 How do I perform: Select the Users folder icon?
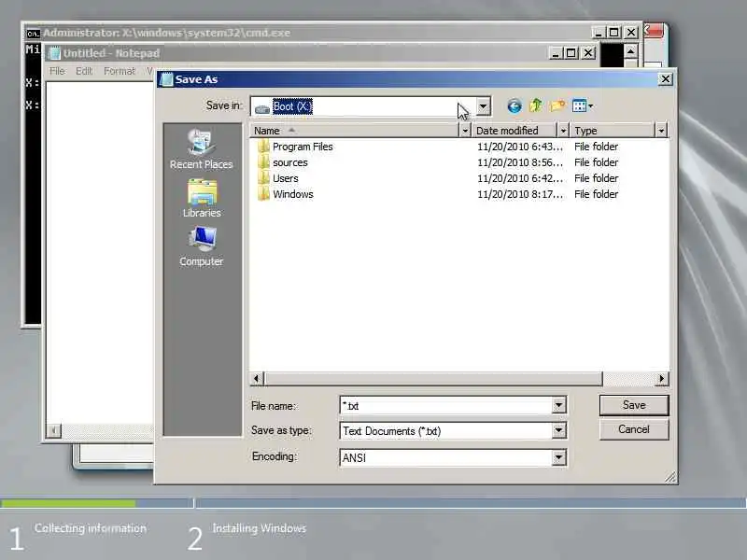click(x=263, y=178)
